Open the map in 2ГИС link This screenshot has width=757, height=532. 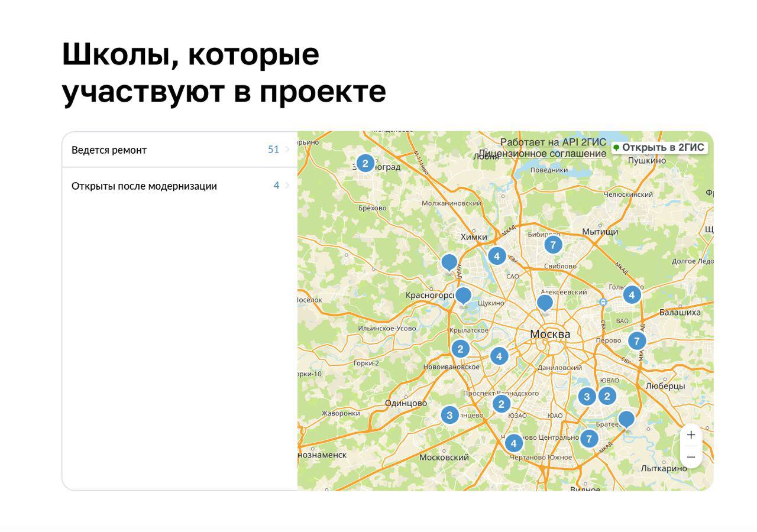pyautogui.click(x=659, y=147)
